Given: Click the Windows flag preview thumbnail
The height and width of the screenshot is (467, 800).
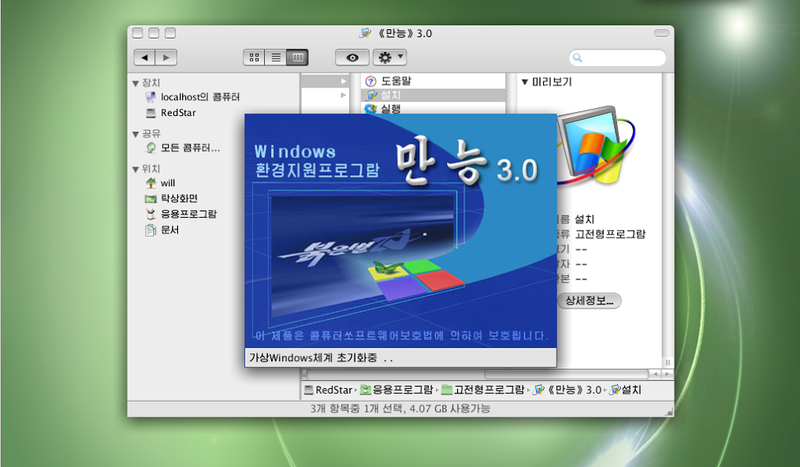Looking at the screenshot, I should 596,146.
